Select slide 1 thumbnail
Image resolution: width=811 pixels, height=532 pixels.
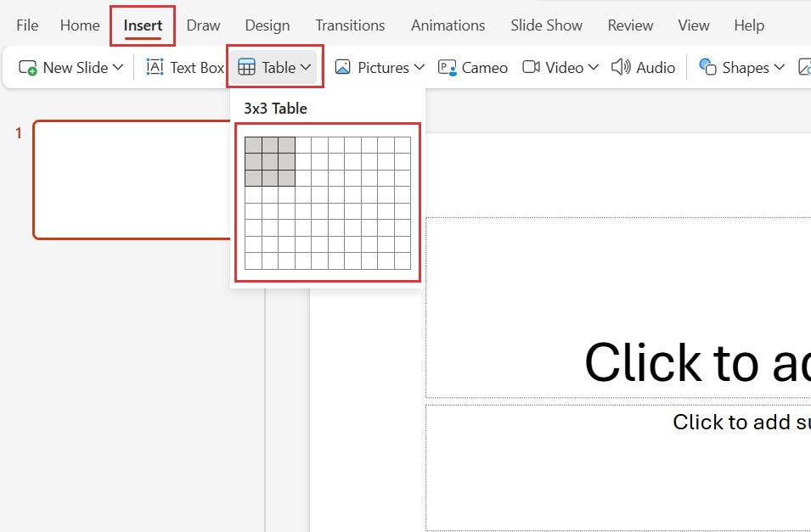(x=132, y=180)
